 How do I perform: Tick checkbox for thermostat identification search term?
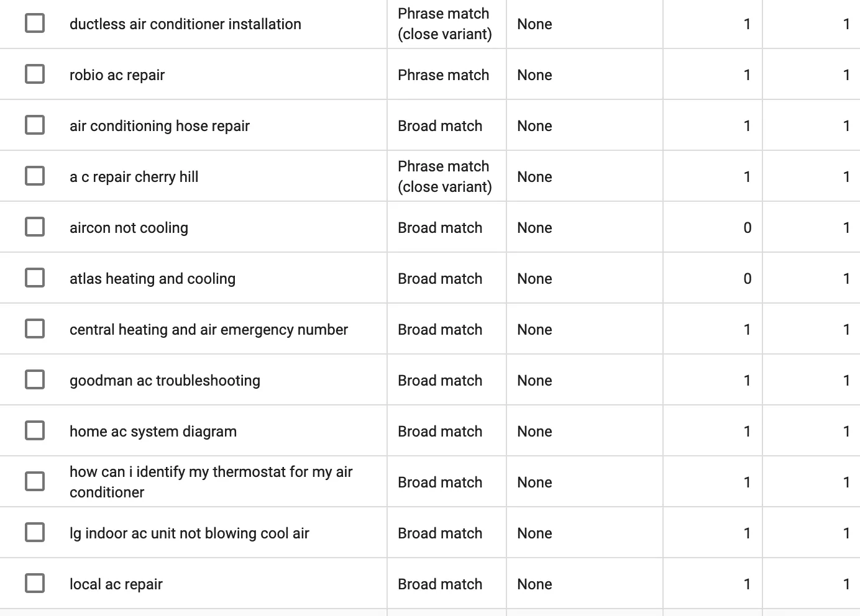[x=35, y=482]
